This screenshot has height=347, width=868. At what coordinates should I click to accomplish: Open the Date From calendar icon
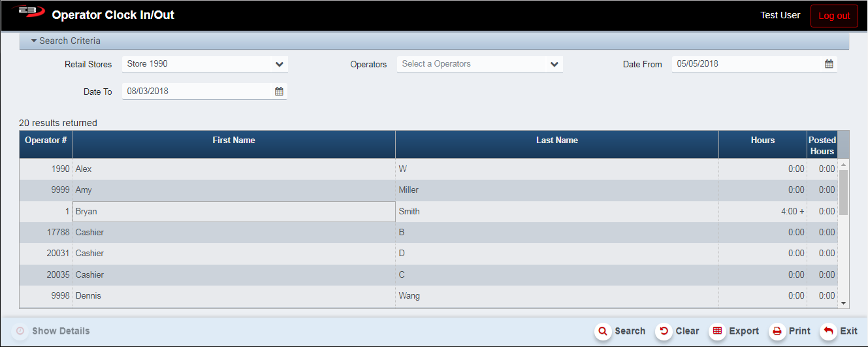tap(829, 64)
